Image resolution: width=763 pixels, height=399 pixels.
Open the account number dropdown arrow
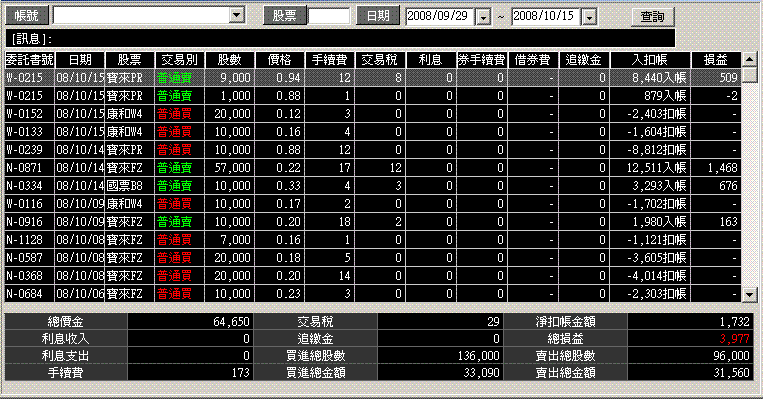236,15
